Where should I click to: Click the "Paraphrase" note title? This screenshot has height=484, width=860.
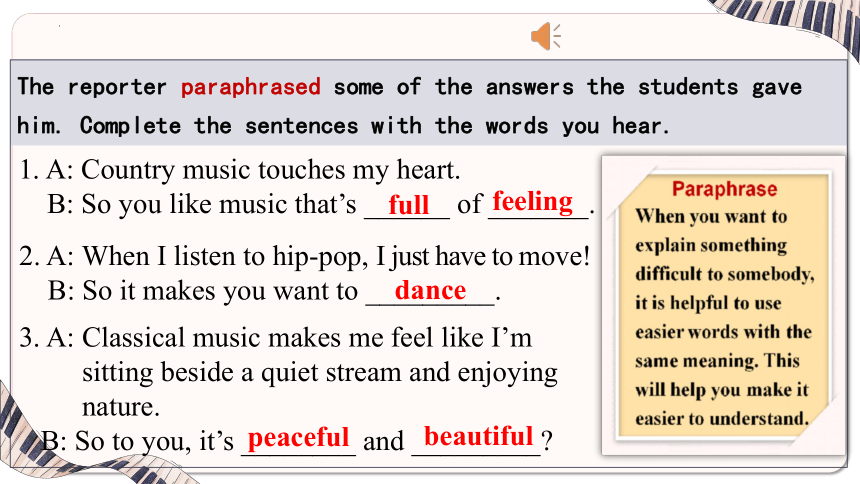[x=725, y=189]
